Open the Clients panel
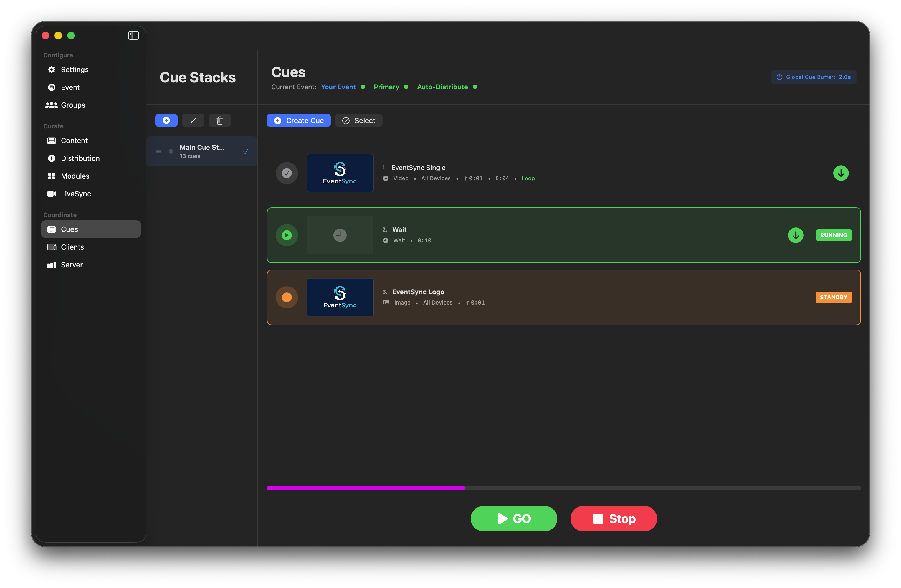Viewport: 901px width, 588px height. pos(72,247)
